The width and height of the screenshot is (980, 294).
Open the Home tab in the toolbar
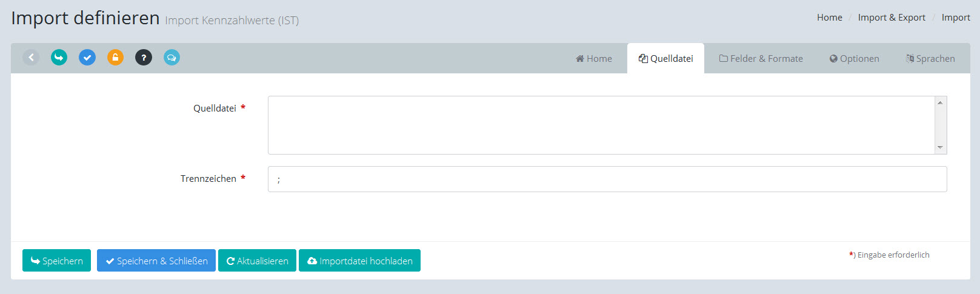tap(593, 59)
